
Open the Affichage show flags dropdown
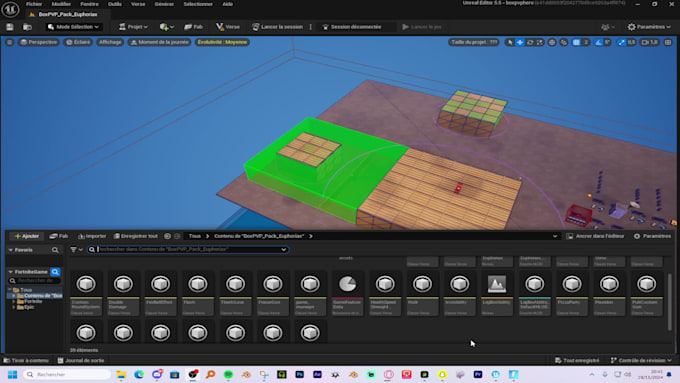pos(110,42)
